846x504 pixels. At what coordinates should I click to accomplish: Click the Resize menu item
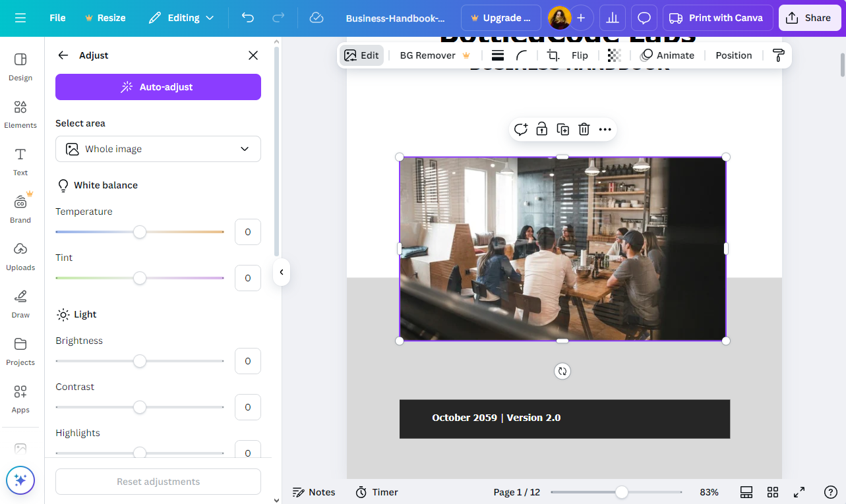tap(106, 18)
